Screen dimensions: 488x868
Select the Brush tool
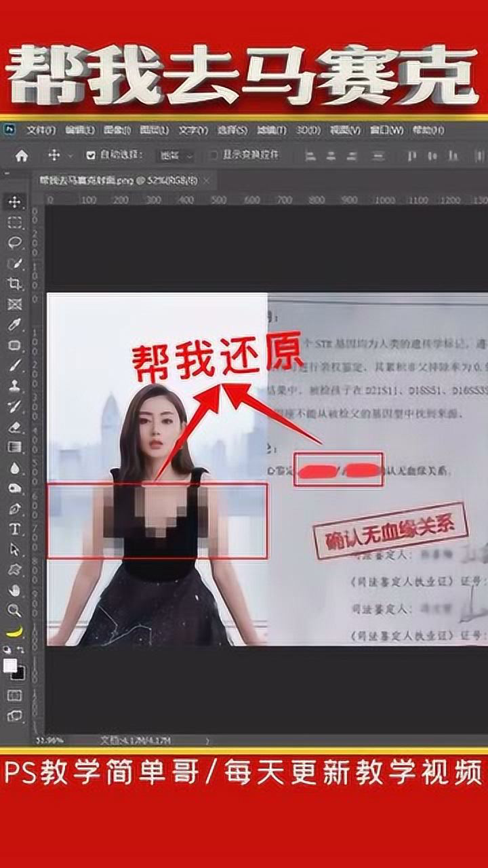coord(15,365)
